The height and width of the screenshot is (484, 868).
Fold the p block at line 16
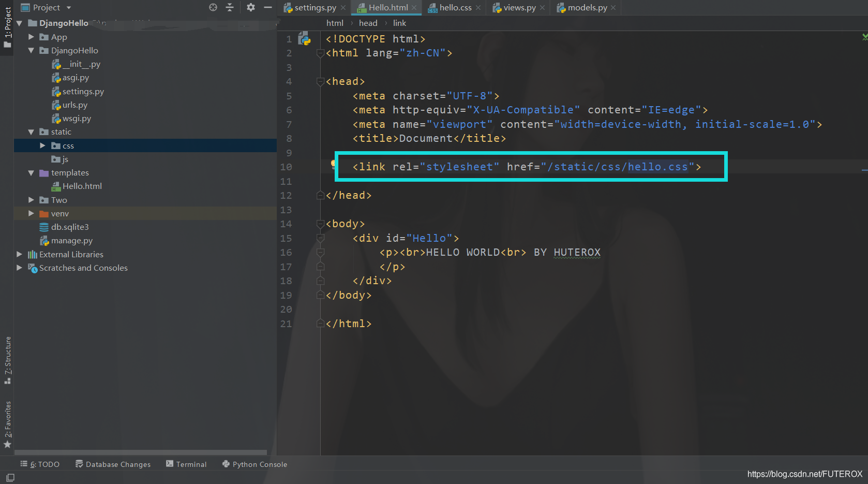320,252
